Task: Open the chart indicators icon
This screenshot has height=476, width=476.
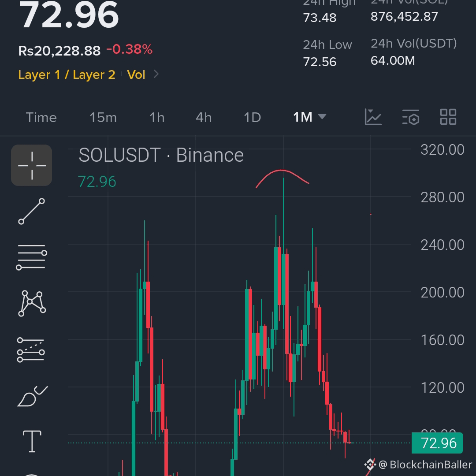Action: [373, 117]
